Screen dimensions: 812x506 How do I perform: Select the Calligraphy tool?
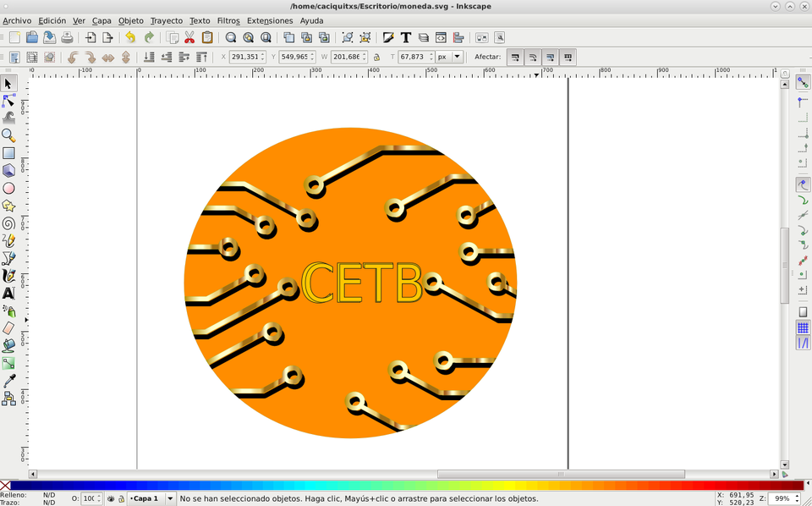click(x=8, y=276)
